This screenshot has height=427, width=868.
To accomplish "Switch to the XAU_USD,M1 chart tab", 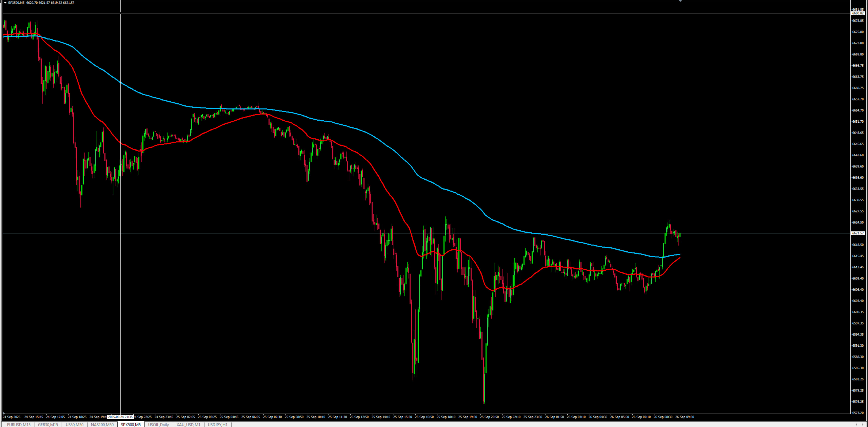I will click(x=188, y=425).
